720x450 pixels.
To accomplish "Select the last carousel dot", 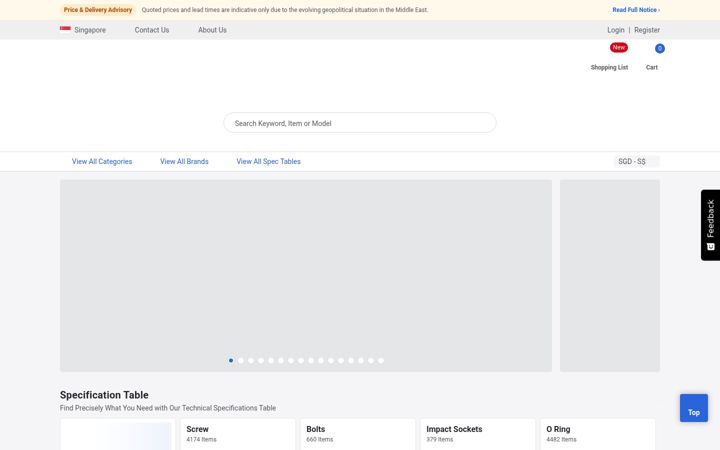I will (381, 360).
